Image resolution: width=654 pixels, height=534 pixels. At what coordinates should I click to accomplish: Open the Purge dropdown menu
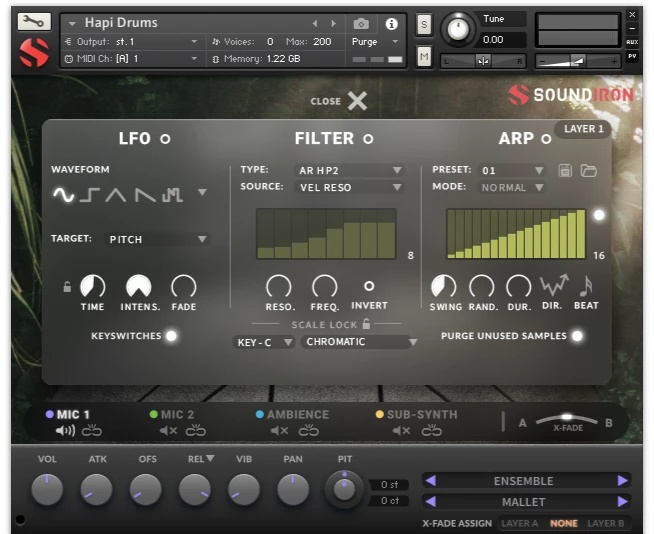point(375,42)
